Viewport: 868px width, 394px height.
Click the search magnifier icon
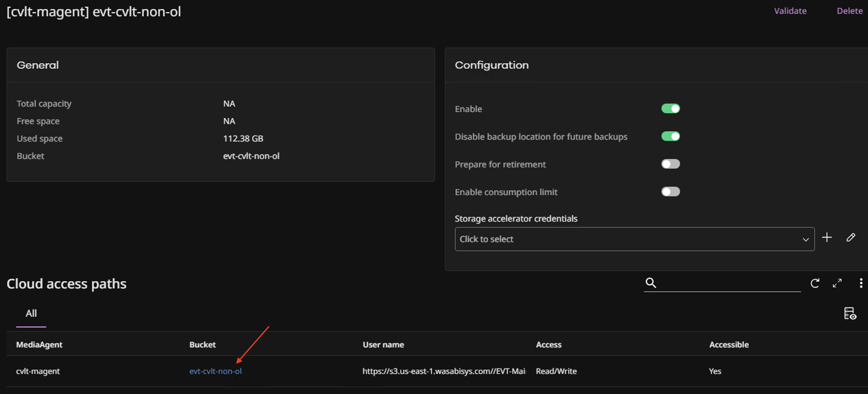tap(651, 282)
